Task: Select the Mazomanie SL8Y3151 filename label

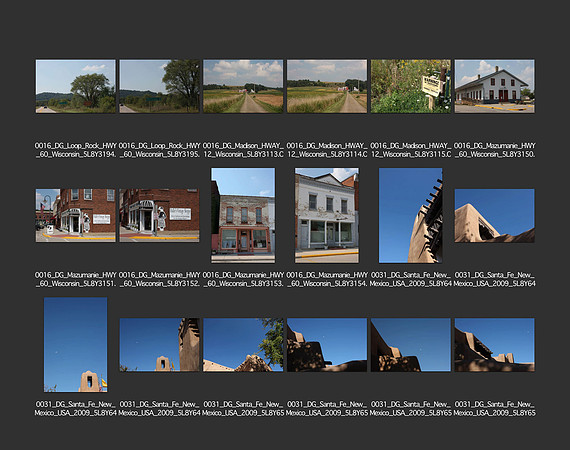Action: (76, 279)
